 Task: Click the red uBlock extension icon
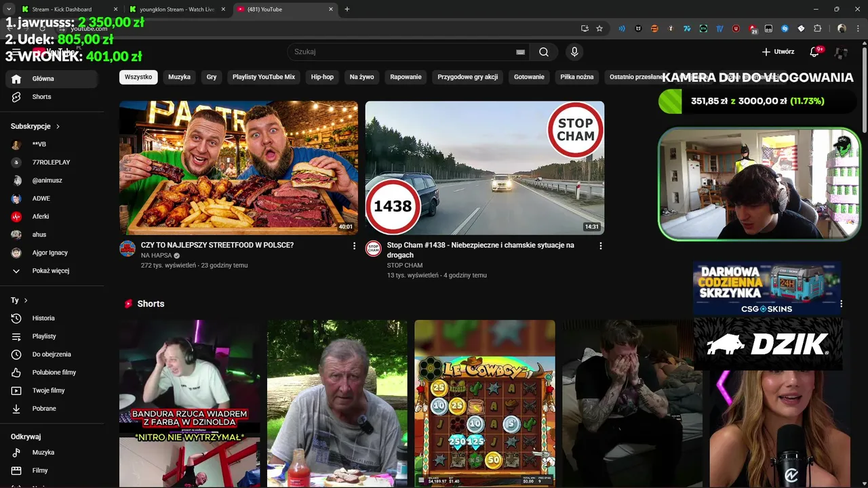tap(736, 28)
